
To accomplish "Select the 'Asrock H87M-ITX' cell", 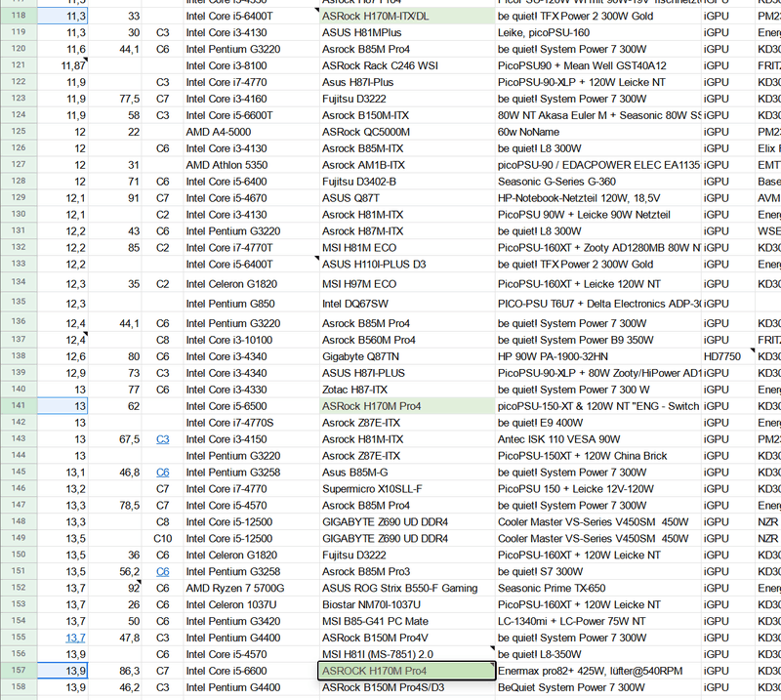I will tap(407, 231).
